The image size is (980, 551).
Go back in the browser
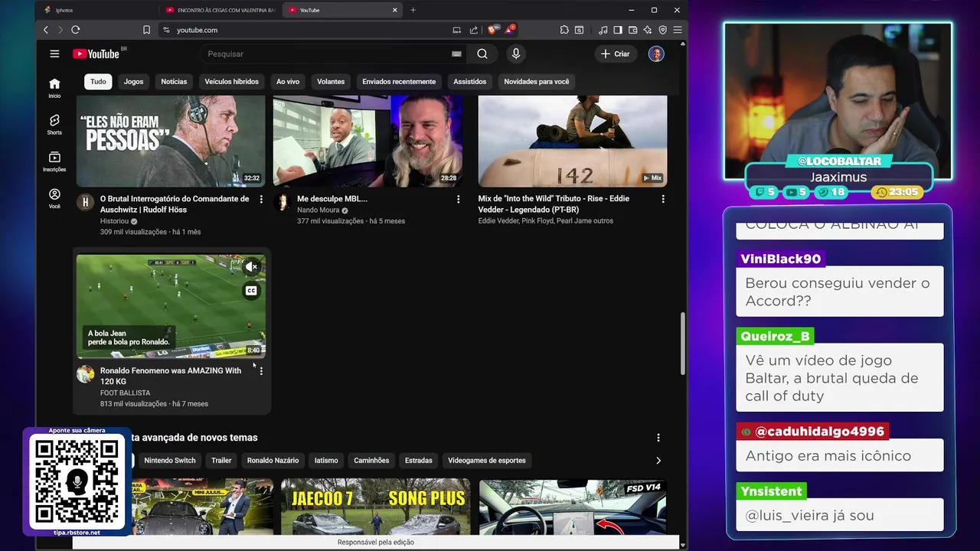[x=46, y=30]
